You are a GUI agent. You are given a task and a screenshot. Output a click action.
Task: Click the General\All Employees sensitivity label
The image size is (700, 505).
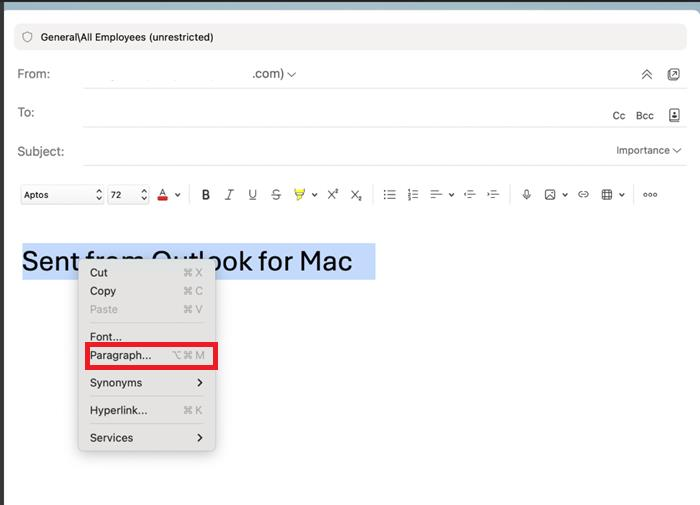pyautogui.click(x=127, y=37)
